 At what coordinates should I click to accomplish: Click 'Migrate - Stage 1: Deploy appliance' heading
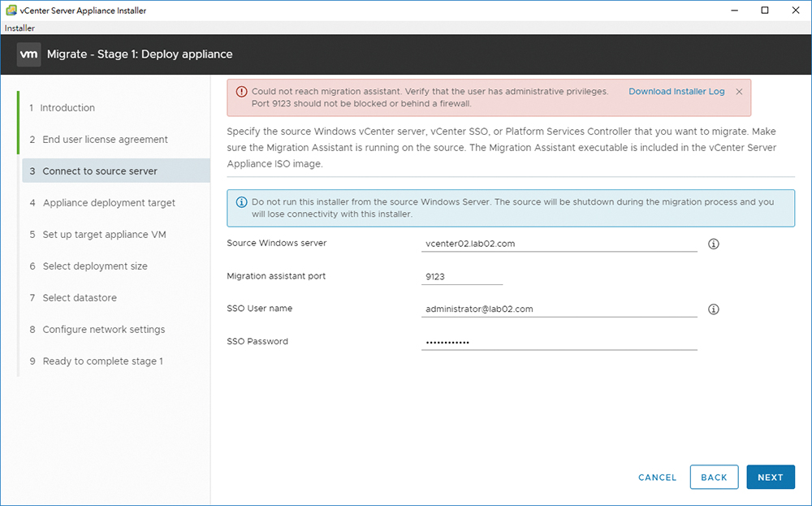pos(140,54)
